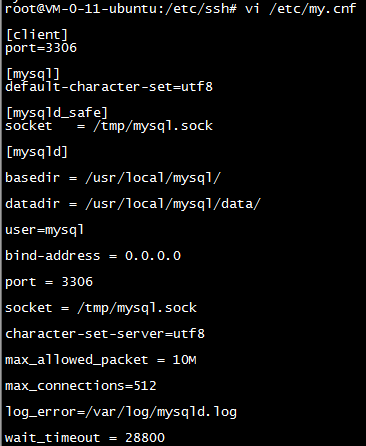Click the max_connections=512 line

pyautogui.click(x=81, y=386)
